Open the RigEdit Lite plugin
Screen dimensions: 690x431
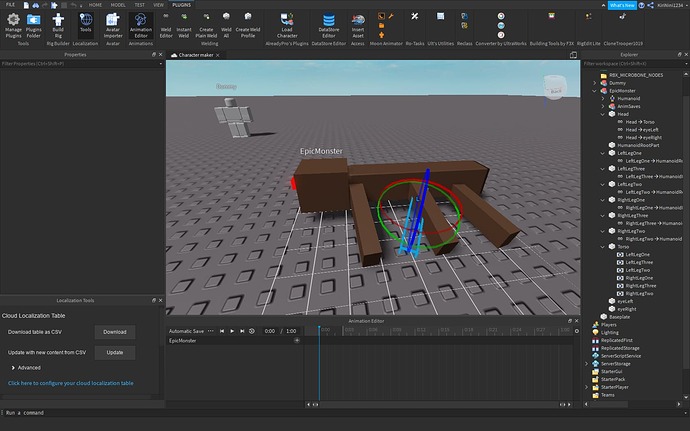click(588, 16)
